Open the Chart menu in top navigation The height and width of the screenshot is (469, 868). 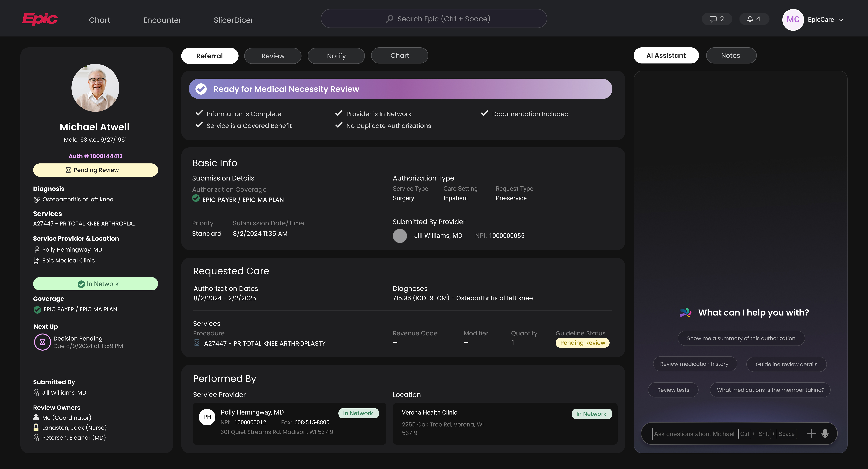(x=99, y=20)
